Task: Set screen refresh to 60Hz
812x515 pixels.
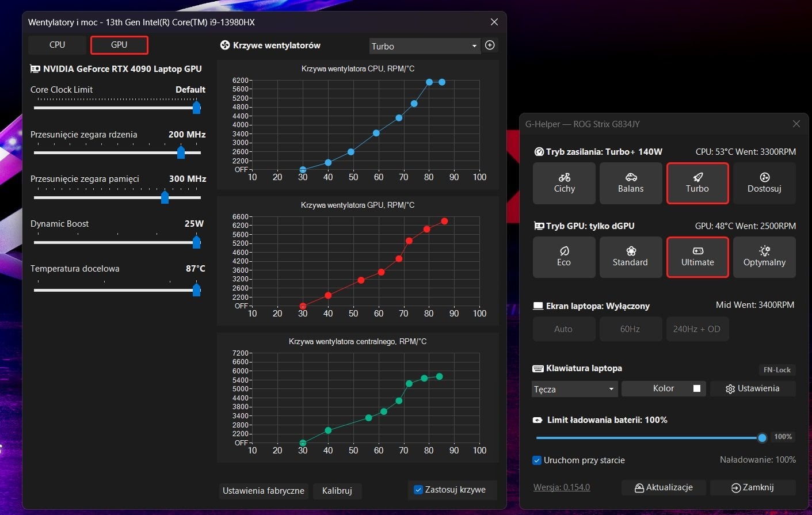Action: pos(630,329)
